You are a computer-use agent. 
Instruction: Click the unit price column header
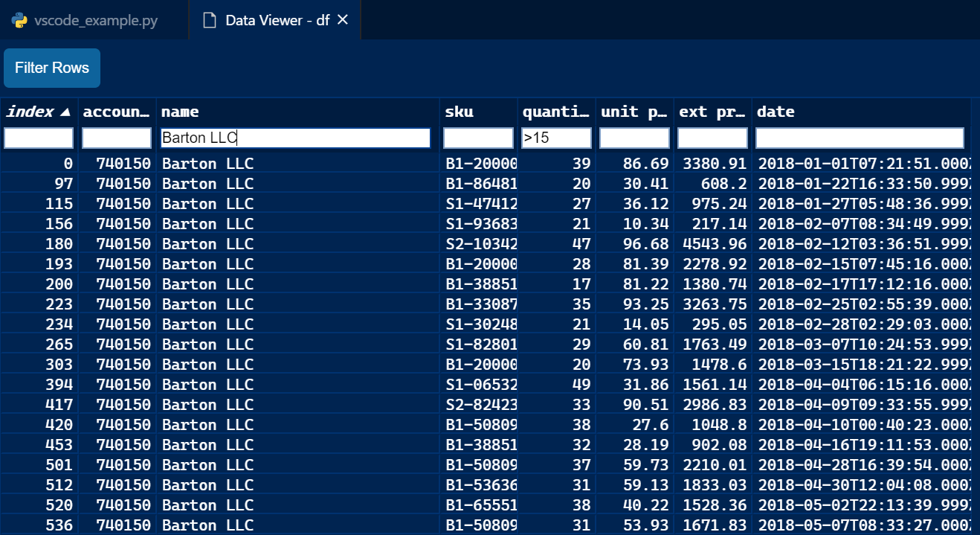(633, 111)
